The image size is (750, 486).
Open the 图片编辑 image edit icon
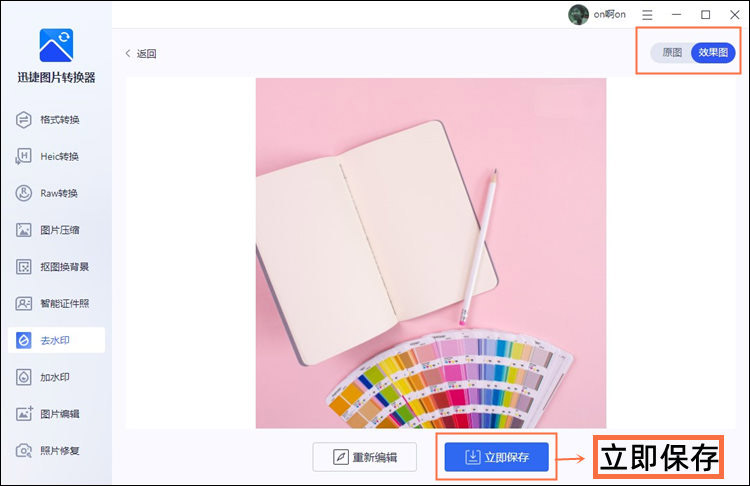click(x=23, y=414)
